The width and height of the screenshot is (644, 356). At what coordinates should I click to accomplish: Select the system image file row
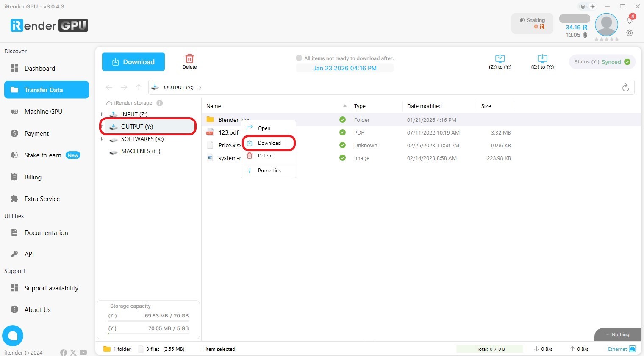[x=421, y=158]
